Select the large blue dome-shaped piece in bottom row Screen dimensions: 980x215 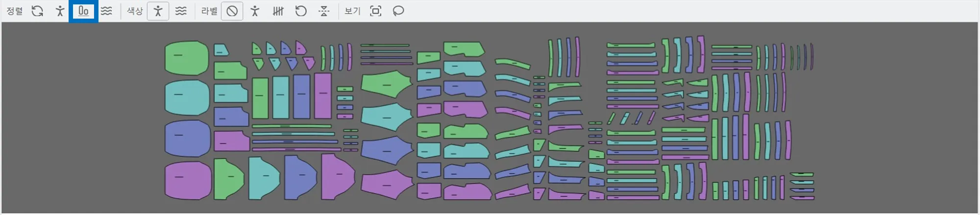[x=300, y=177]
